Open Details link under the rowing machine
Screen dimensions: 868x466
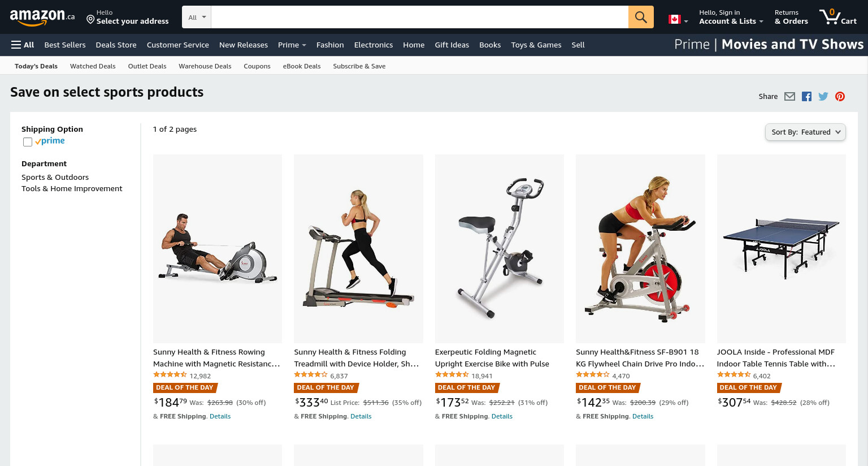220,416
